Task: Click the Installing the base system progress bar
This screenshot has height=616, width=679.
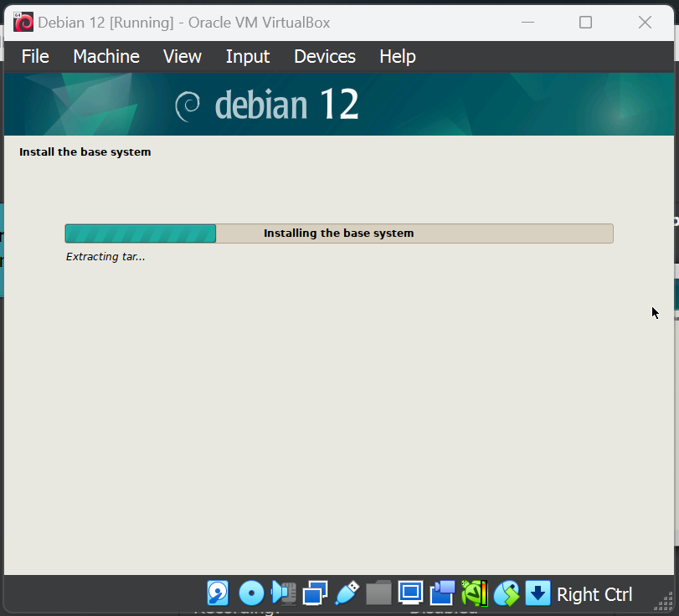Action: tap(339, 234)
